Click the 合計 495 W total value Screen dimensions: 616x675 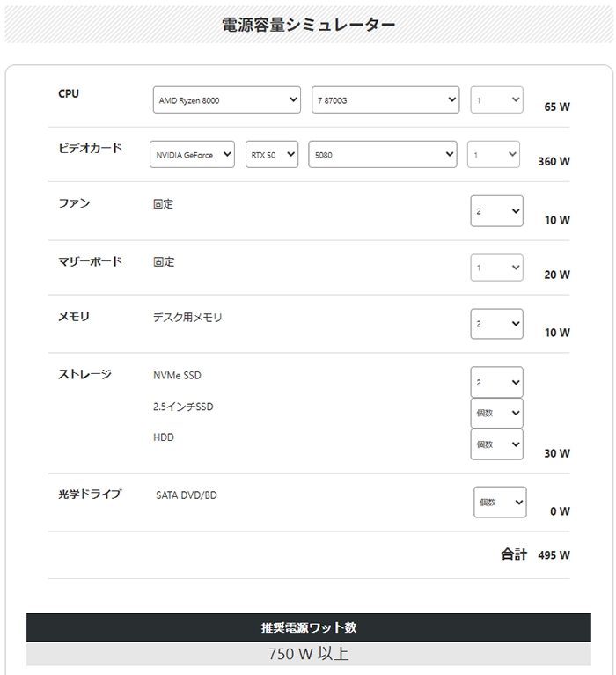pos(554,555)
